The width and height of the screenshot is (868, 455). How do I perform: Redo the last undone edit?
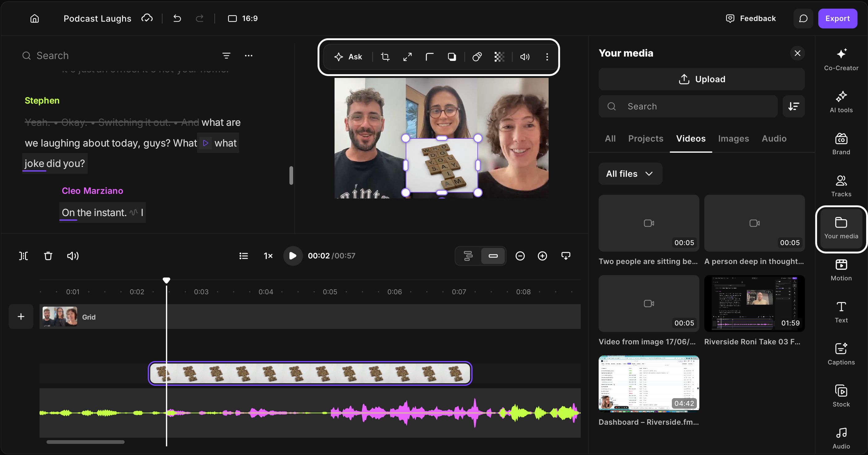[x=200, y=18]
